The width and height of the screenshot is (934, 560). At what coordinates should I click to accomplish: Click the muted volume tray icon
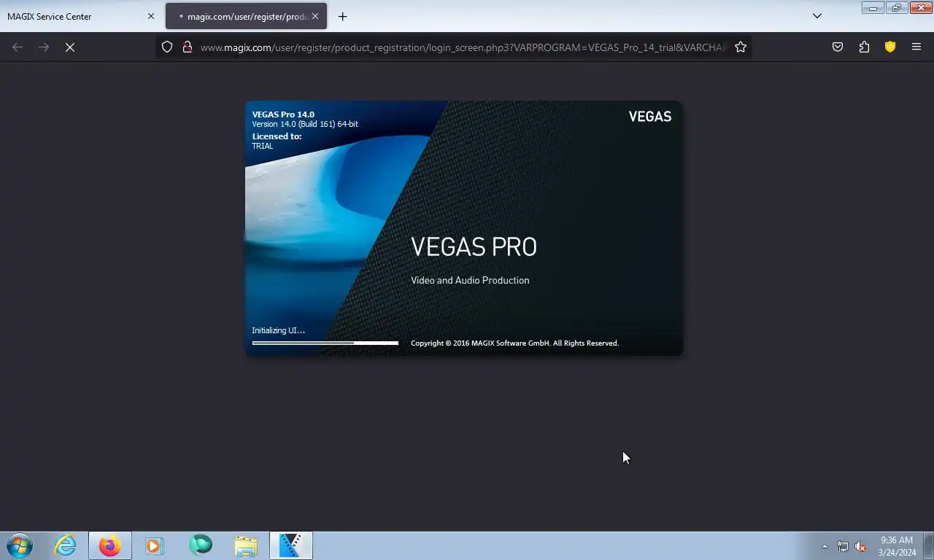pos(860,546)
